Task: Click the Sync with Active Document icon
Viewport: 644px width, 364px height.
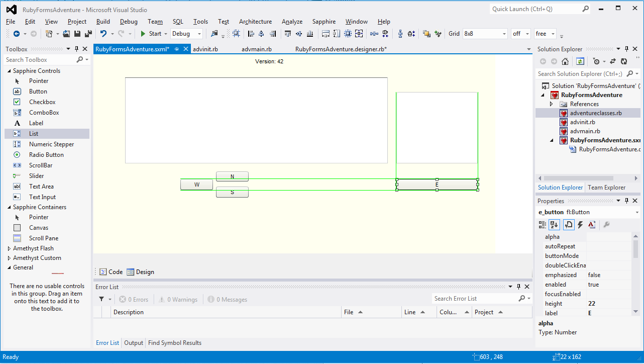Action: [x=580, y=61]
